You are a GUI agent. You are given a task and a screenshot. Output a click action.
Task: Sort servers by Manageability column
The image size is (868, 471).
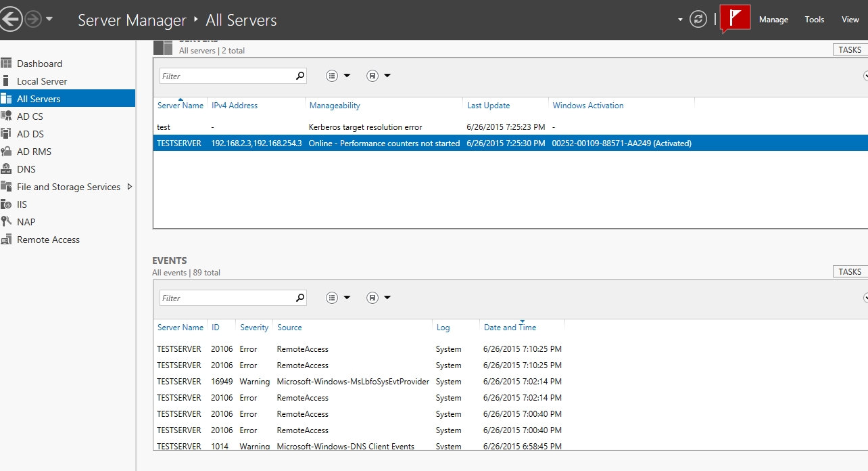(335, 106)
